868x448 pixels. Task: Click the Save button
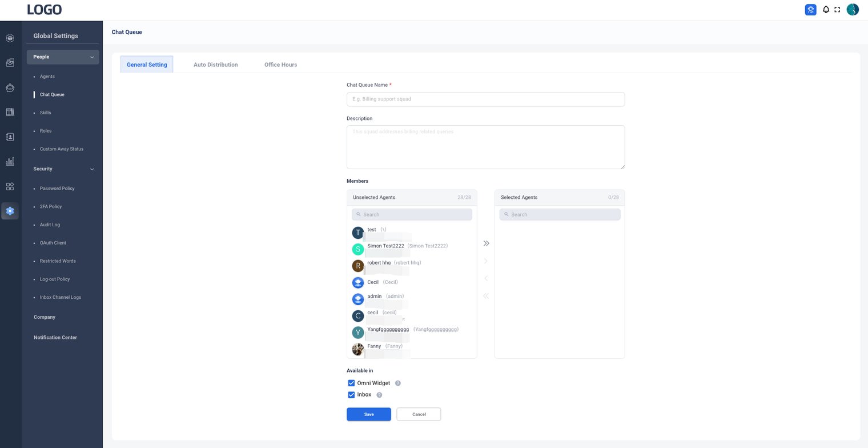pyautogui.click(x=368, y=414)
